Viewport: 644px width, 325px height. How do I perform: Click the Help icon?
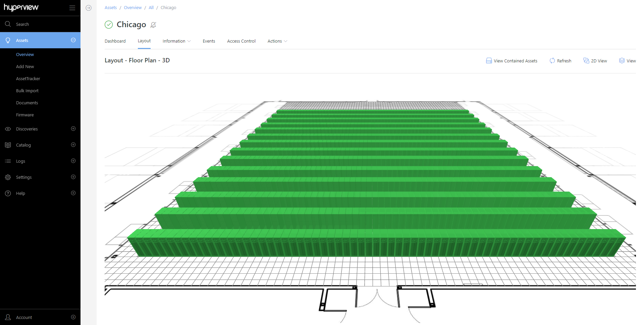pos(8,193)
